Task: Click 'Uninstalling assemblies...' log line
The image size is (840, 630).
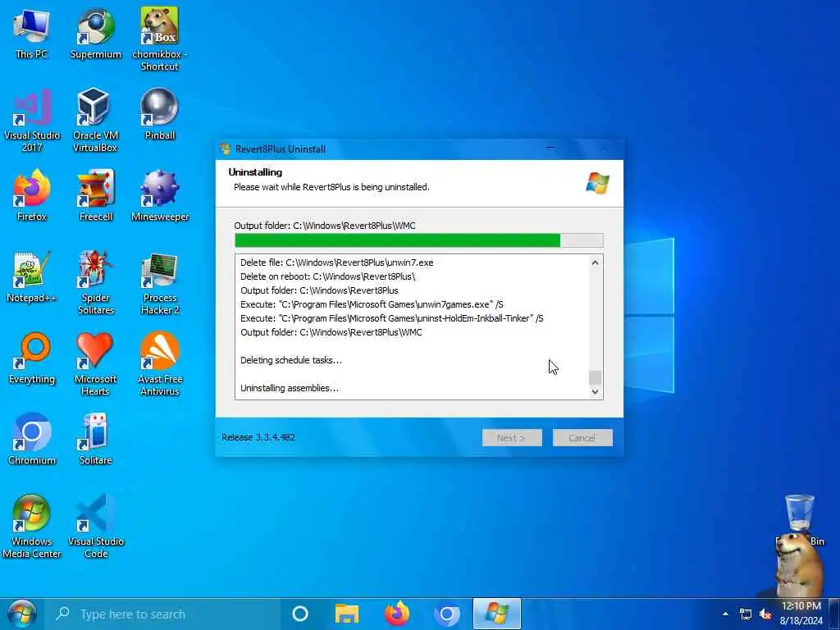Action: (x=290, y=388)
